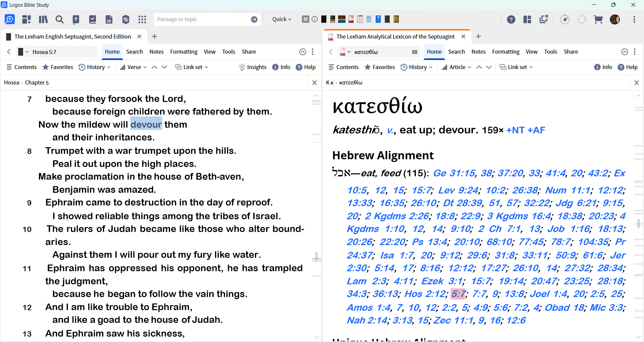644x342 pixels.
Task: Expand History dropdown in the Septuagint panel
Action: pos(95,67)
